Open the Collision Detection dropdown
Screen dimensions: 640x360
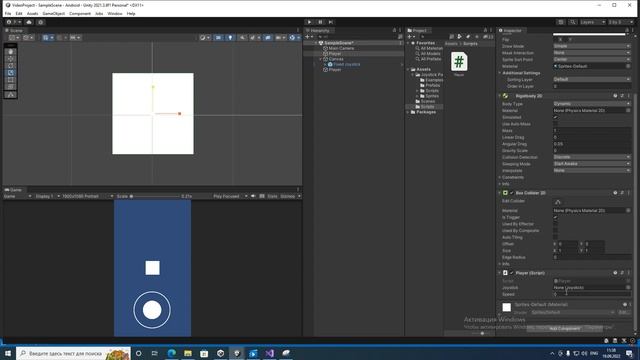592,157
